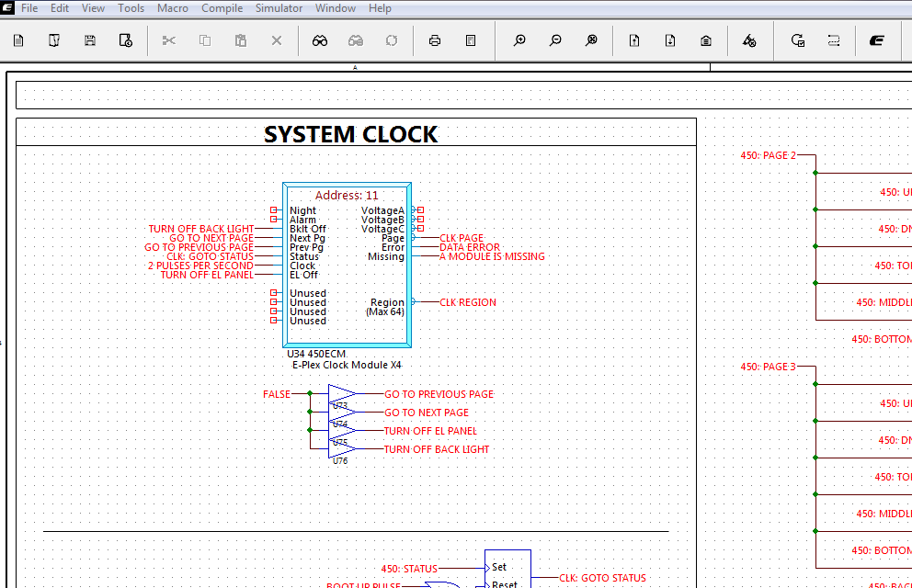Click the Delete X icon on the toolbar
Screen dimensions: 912x588
[x=276, y=40]
